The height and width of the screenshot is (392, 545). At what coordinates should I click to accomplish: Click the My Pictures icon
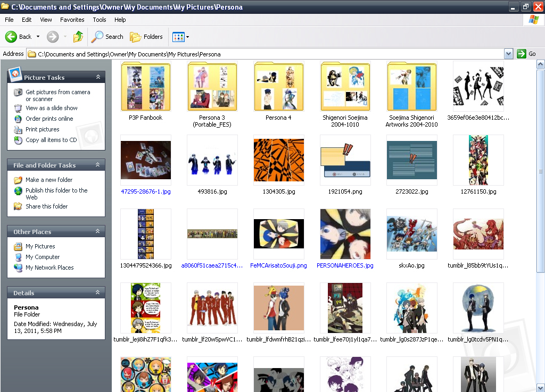(18, 246)
